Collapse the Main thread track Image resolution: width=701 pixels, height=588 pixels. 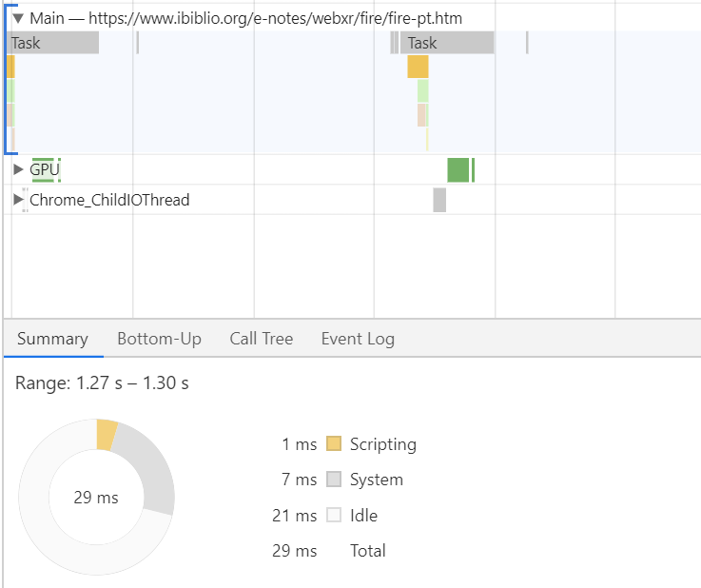(17, 19)
